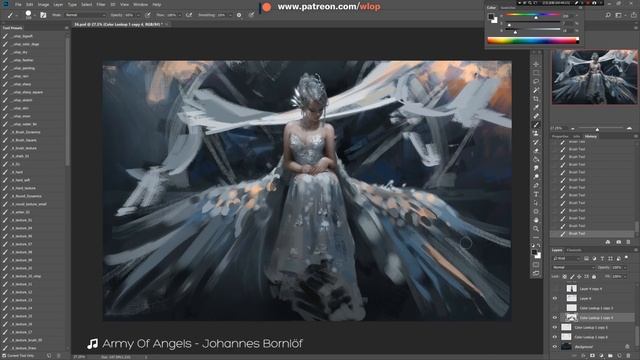The image size is (640, 360).
Task: Lock all layer attributes button
Action: [x=594, y=276]
